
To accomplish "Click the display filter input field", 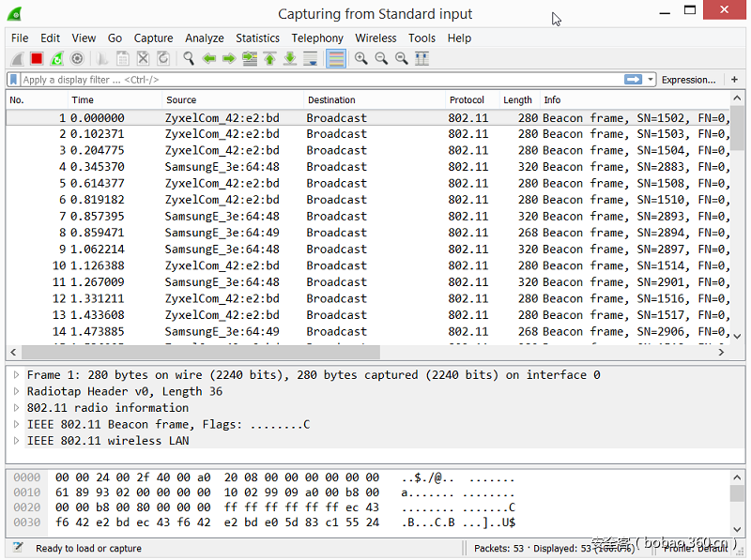I will tap(319, 80).
